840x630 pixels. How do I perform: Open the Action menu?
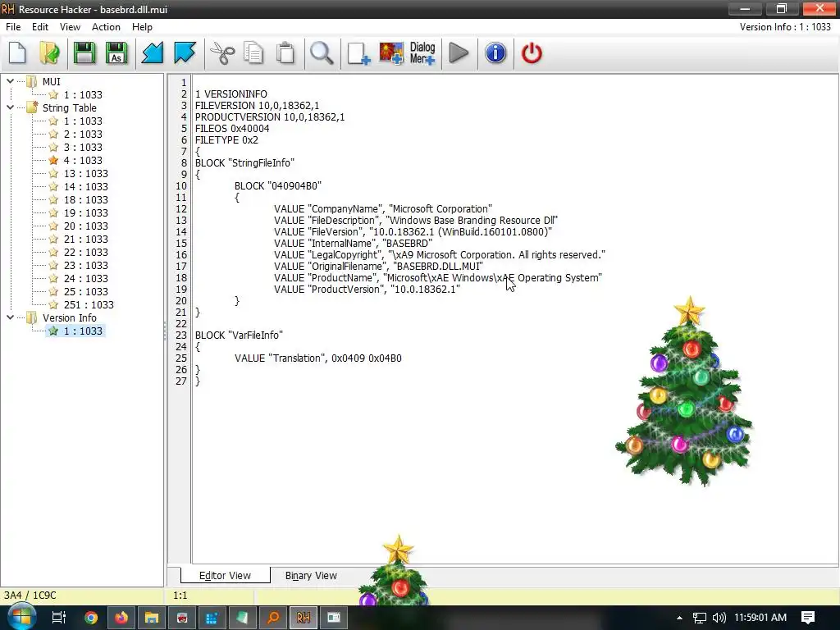pos(106,27)
